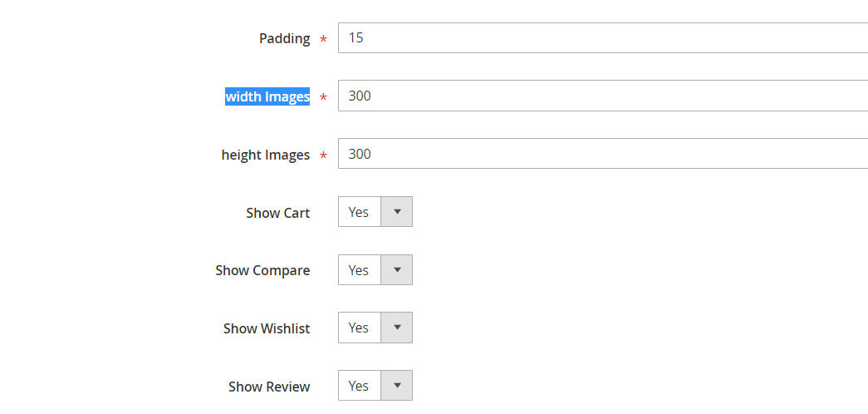Screen dimensions: 868x414
Task: Open the Show Wishlist dropdown
Action: (x=375, y=328)
